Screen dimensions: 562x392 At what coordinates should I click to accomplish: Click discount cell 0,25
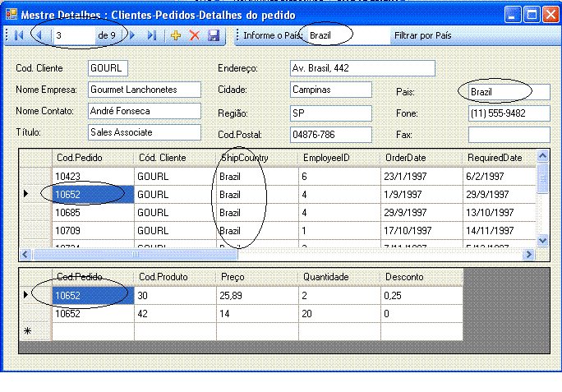[x=421, y=296]
